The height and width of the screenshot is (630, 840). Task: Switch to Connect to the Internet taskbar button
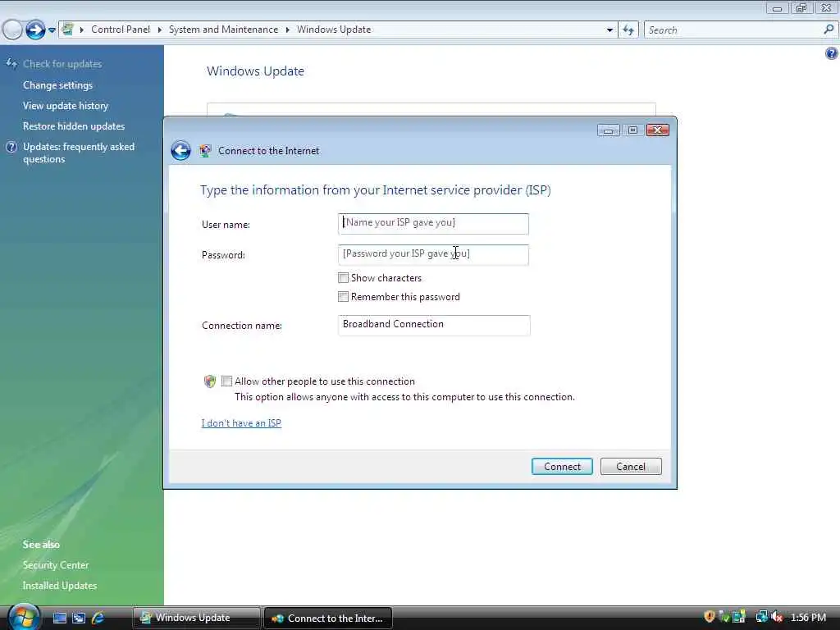[x=328, y=619]
